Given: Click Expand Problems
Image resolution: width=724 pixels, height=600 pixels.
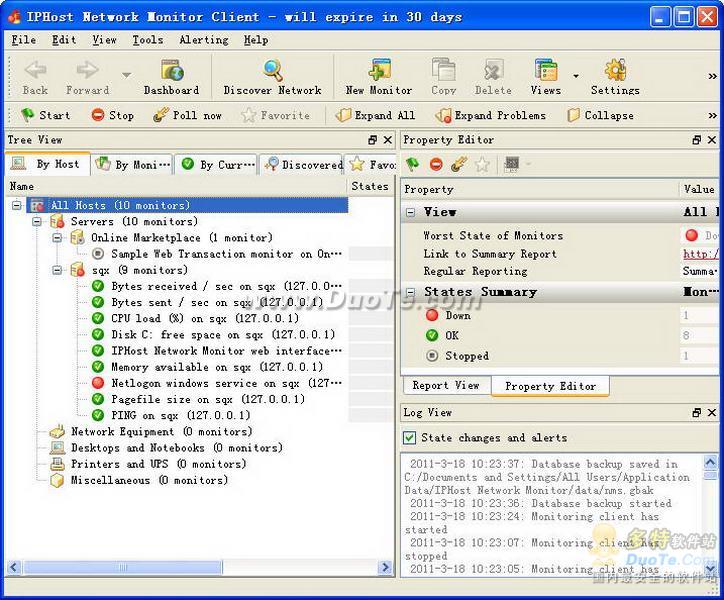Looking at the screenshot, I should (490, 115).
